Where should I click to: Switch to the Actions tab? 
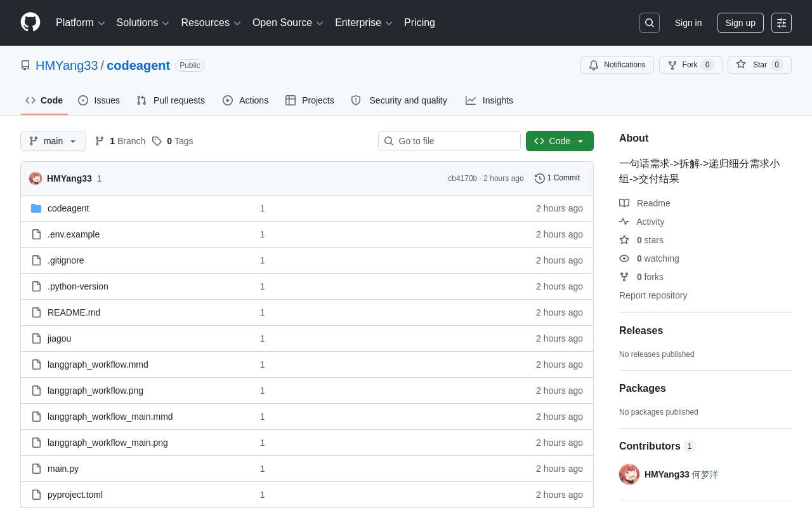(246, 100)
